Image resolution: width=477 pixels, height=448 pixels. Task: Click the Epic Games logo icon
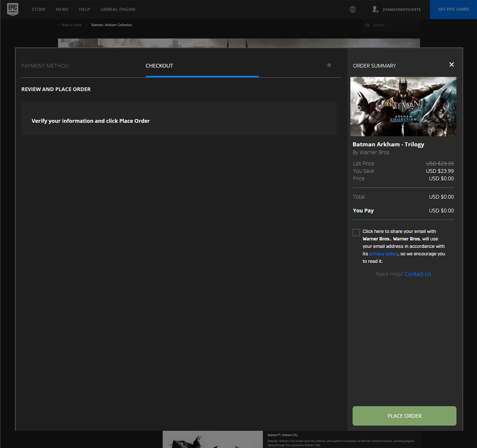[13, 9]
